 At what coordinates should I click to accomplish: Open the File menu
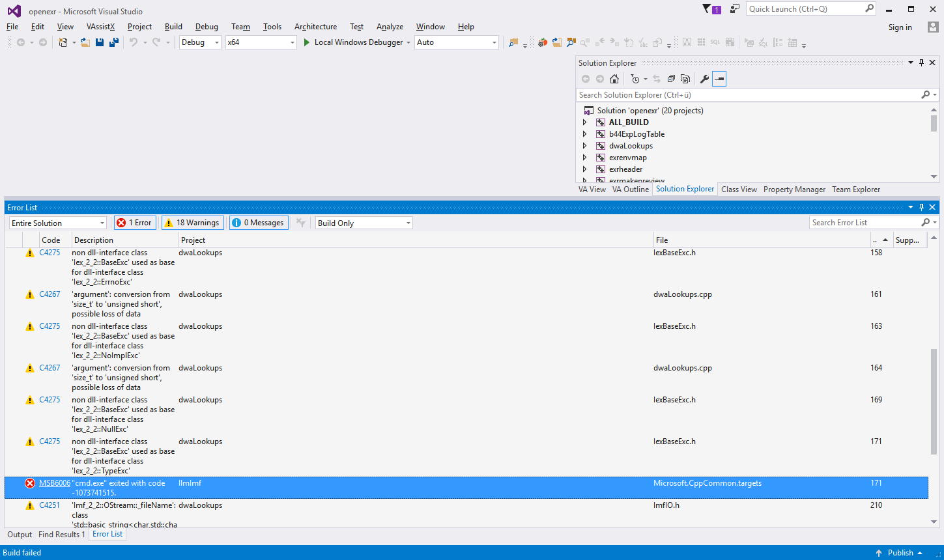tap(12, 27)
